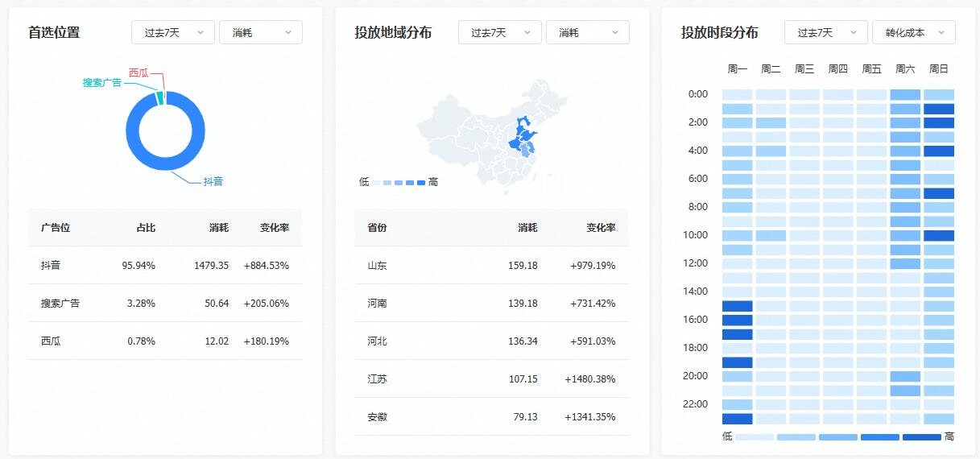Click 首选位置 panel title
980x459 pixels.
[54, 32]
